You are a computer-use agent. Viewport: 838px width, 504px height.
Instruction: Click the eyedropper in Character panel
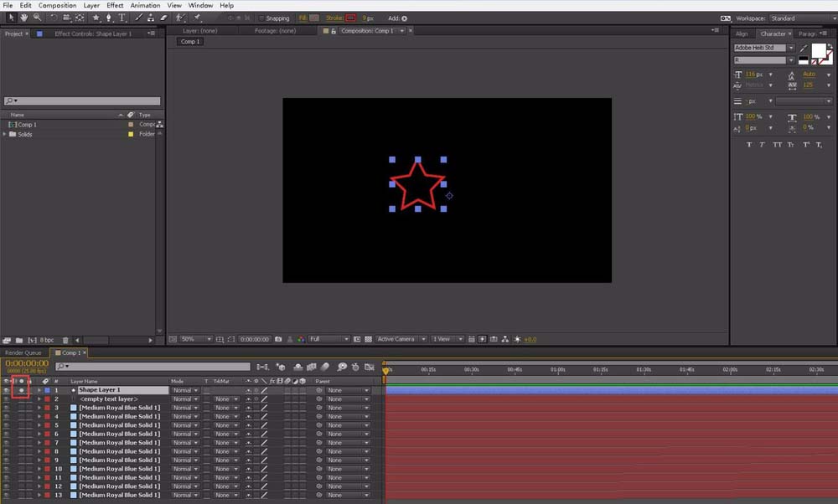pyautogui.click(x=804, y=48)
